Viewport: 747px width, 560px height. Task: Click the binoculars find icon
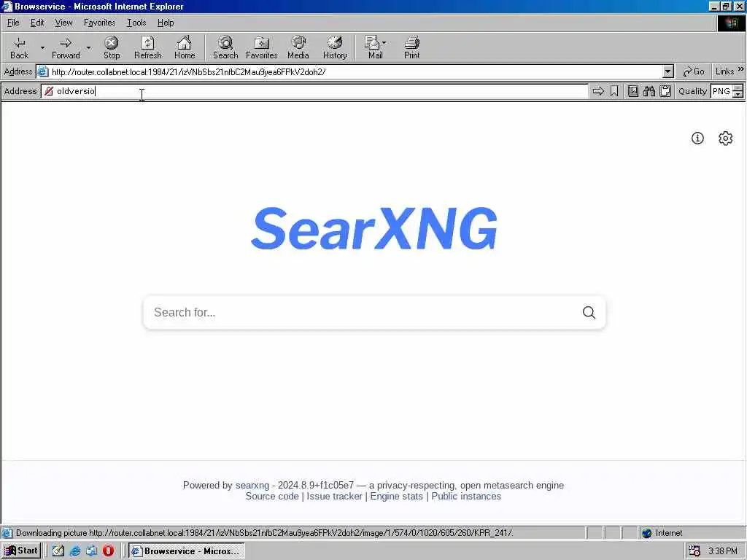[649, 91]
